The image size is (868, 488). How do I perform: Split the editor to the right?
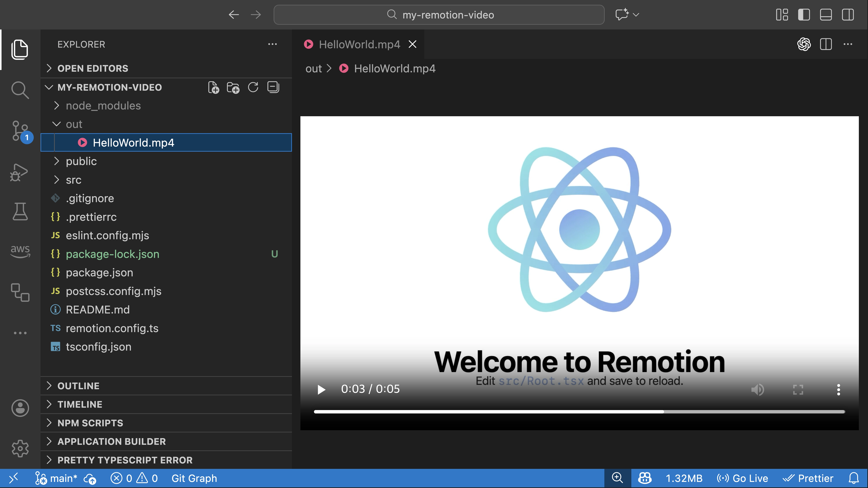click(x=826, y=44)
